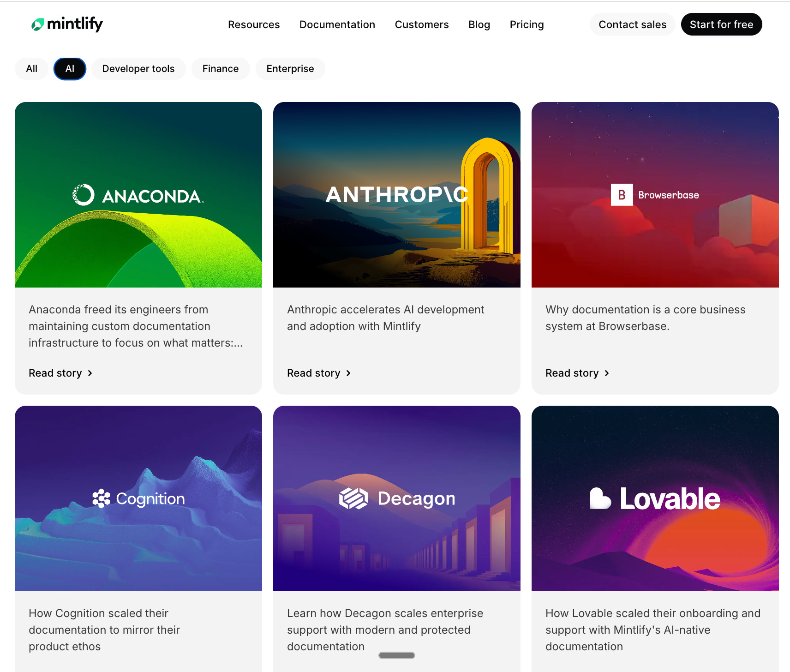This screenshot has height=672, width=790.
Task: Click the chevron arrow in Anaconda's Read story
Action: click(x=90, y=373)
